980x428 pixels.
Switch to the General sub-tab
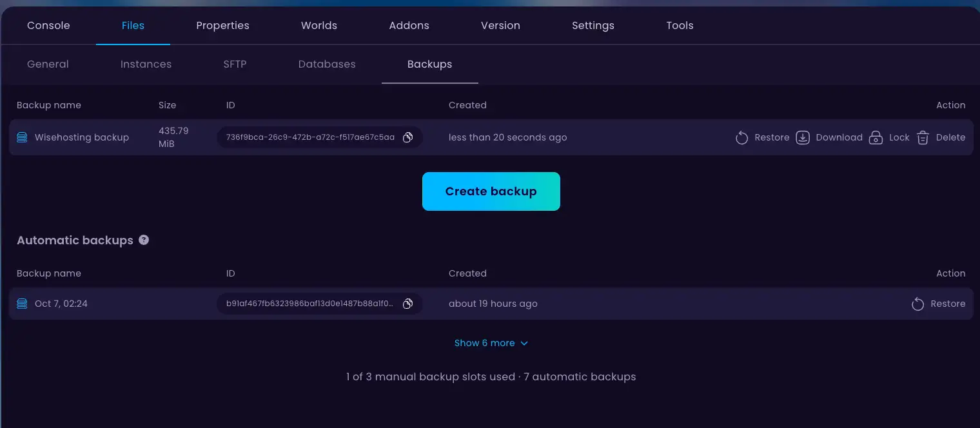pos(48,64)
